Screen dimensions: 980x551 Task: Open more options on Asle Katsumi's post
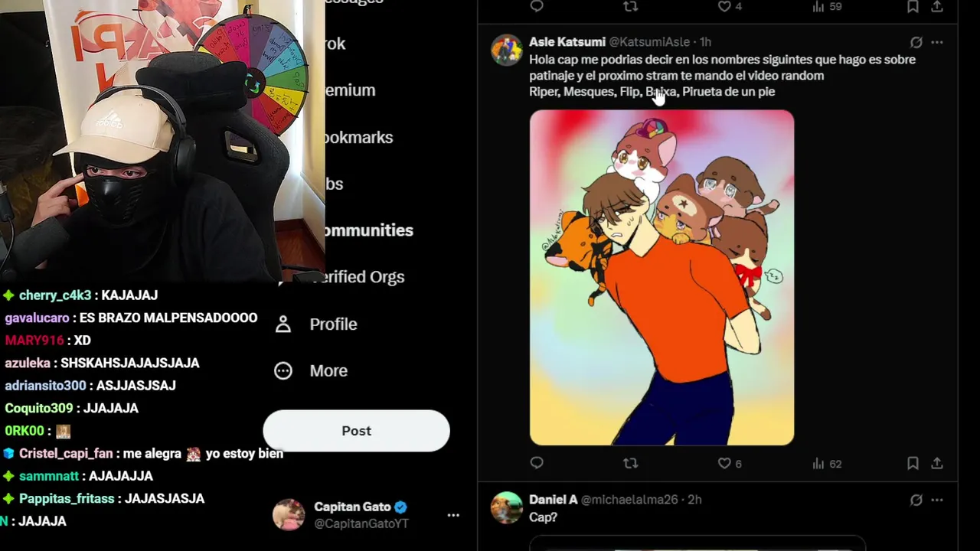point(937,42)
